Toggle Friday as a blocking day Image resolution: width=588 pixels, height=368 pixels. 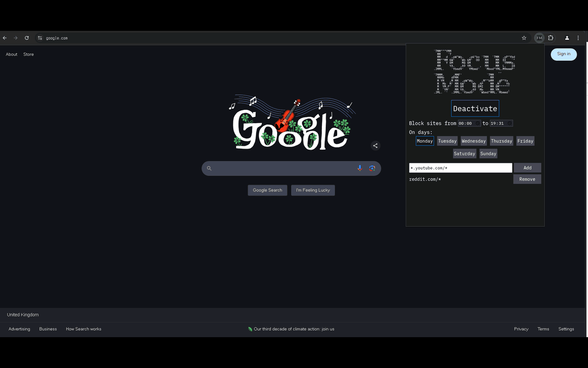point(525,141)
